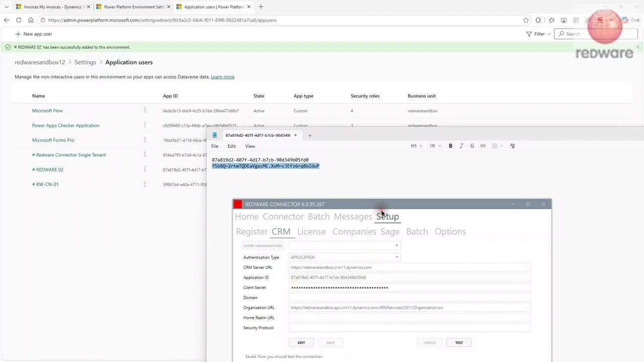Click the Client Secret field
Screen dimensions: 644x362
410,288
